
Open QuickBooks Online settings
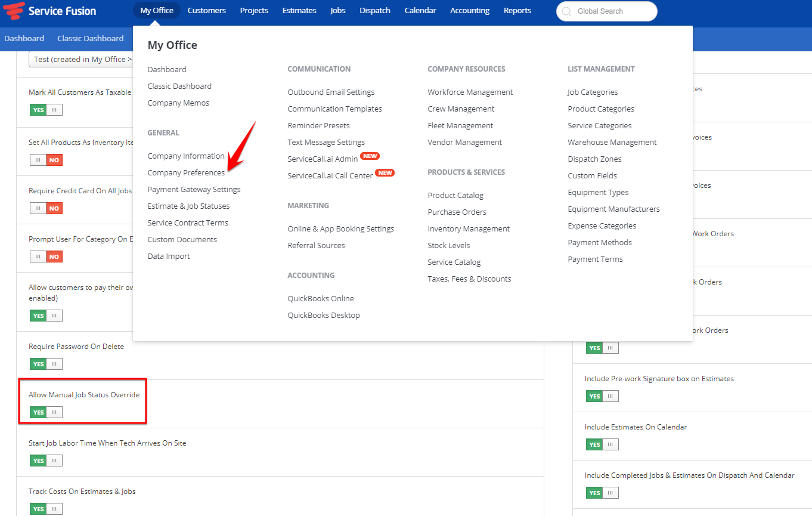pos(321,298)
